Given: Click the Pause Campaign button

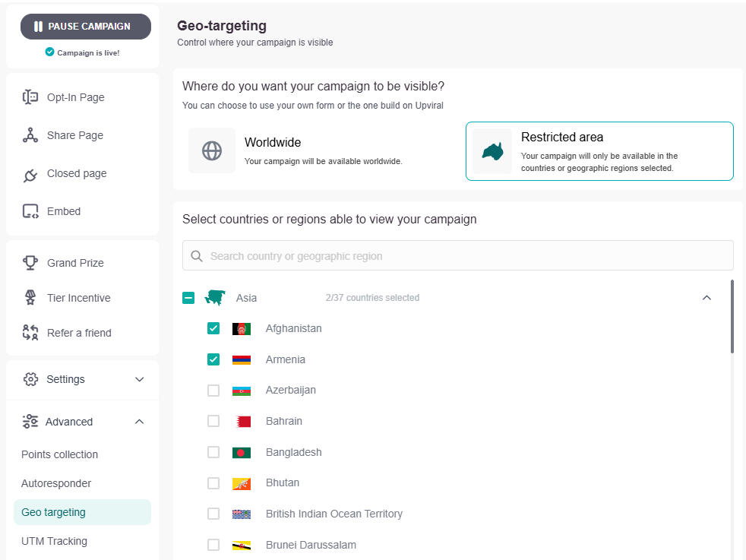Looking at the screenshot, I should [x=86, y=27].
